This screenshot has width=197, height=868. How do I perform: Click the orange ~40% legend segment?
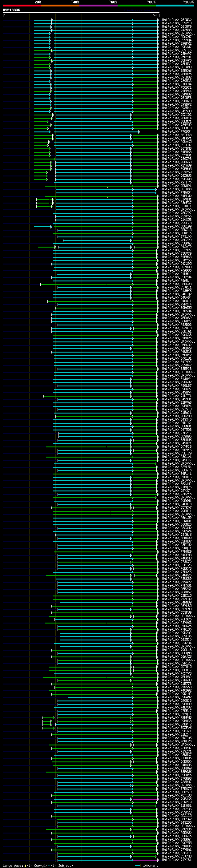60,6
